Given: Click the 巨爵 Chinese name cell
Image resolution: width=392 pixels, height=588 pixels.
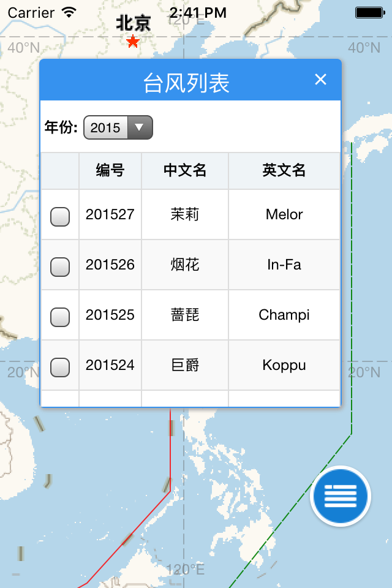Looking at the screenshot, I should pyautogui.click(x=184, y=365).
